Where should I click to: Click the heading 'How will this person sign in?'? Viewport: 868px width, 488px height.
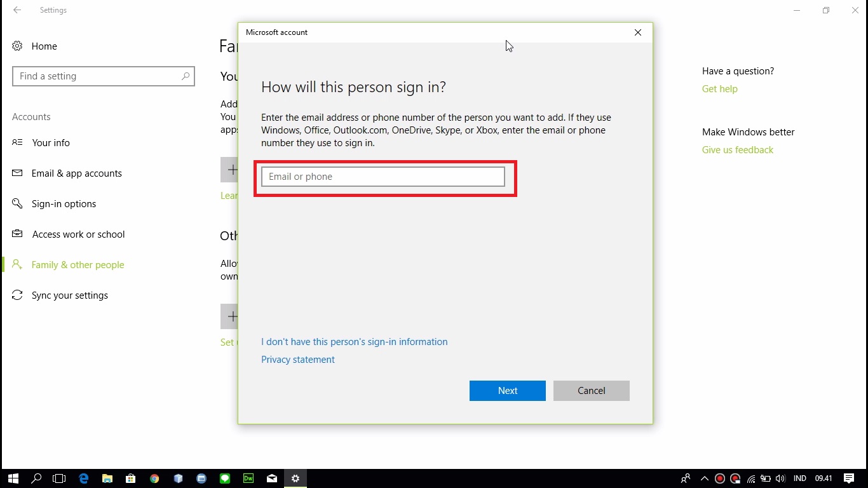354,87
